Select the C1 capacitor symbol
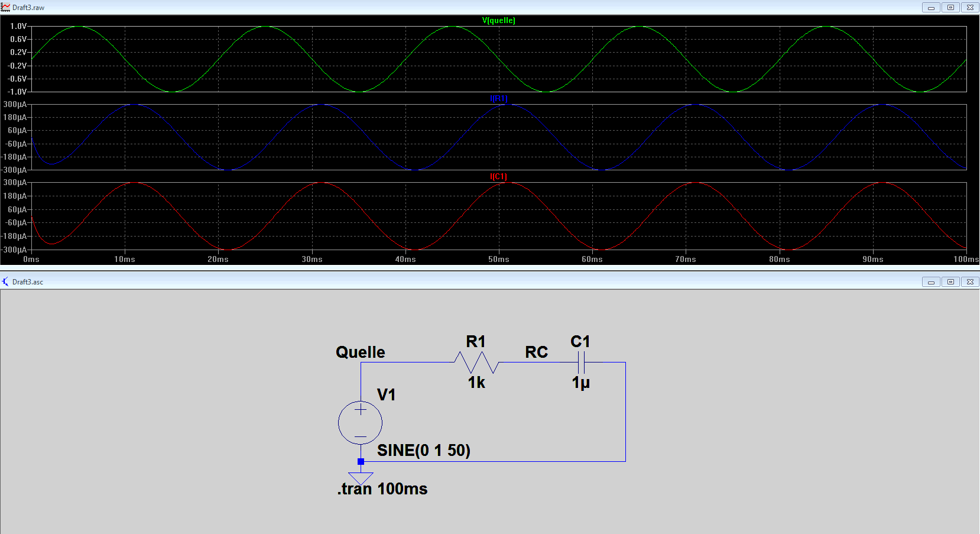The image size is (980, 534). 581,362
